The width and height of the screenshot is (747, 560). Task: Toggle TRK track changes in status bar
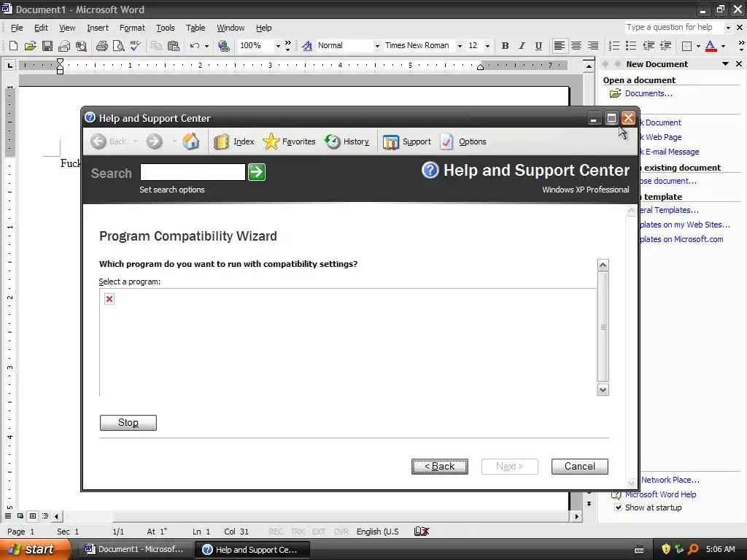(x=298, y=532)
